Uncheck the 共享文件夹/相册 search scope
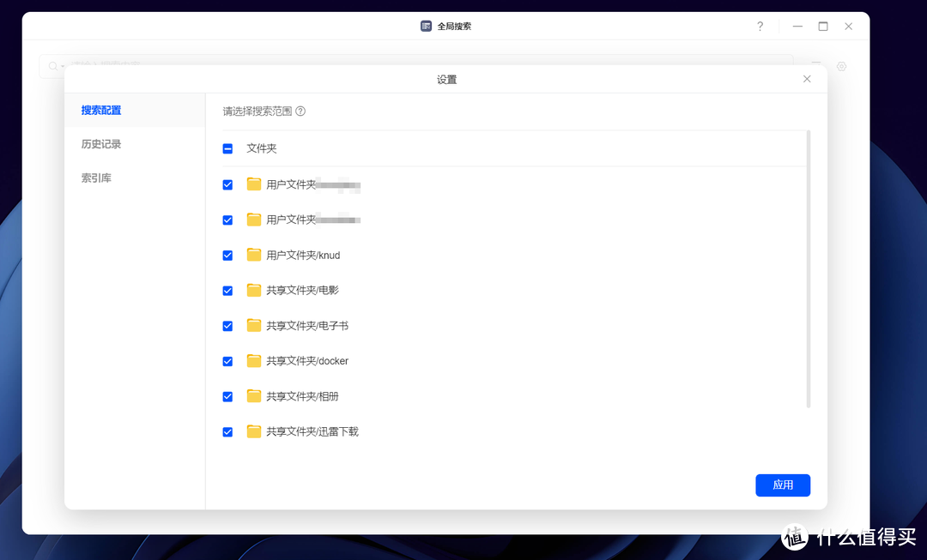Screen dimensions: 927x560 227,396
